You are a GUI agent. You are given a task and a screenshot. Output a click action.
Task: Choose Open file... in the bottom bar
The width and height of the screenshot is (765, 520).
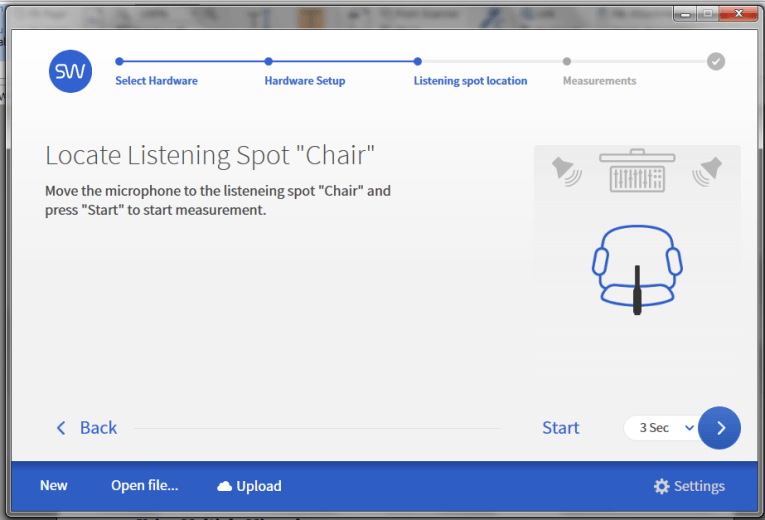[144, 485]
